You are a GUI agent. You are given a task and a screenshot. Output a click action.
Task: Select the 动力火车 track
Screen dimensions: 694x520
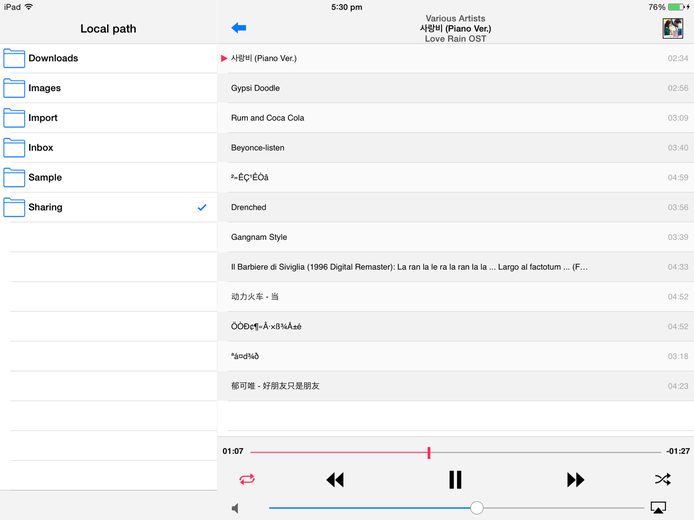click(455, 297)
